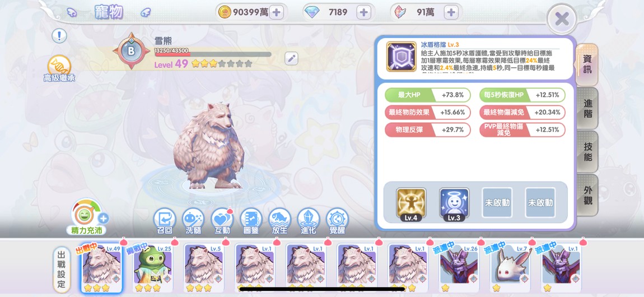Add diamonds with the plus button
The height and width of the screenshot is (297, 644).
(x=363, y=12)
